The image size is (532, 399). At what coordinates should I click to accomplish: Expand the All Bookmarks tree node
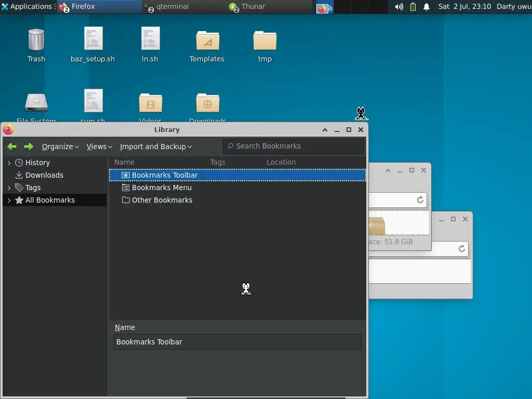pyautogui.click(x=9, y=200)
